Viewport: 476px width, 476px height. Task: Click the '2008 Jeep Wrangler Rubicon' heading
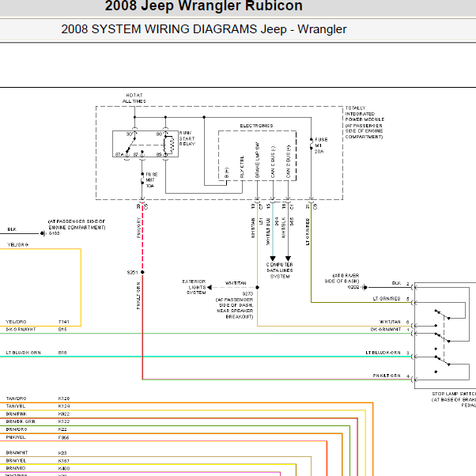click(204, 6)
